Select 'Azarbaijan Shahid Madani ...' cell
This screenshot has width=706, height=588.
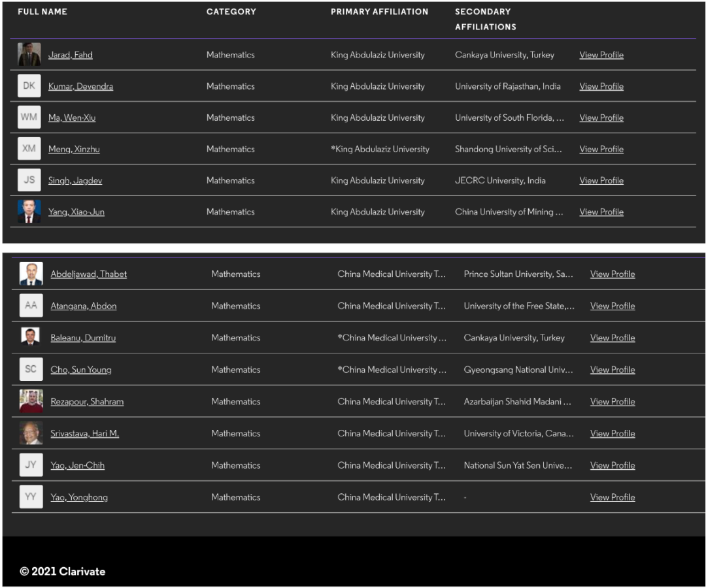pyautogui.click(x=517, y=402)
